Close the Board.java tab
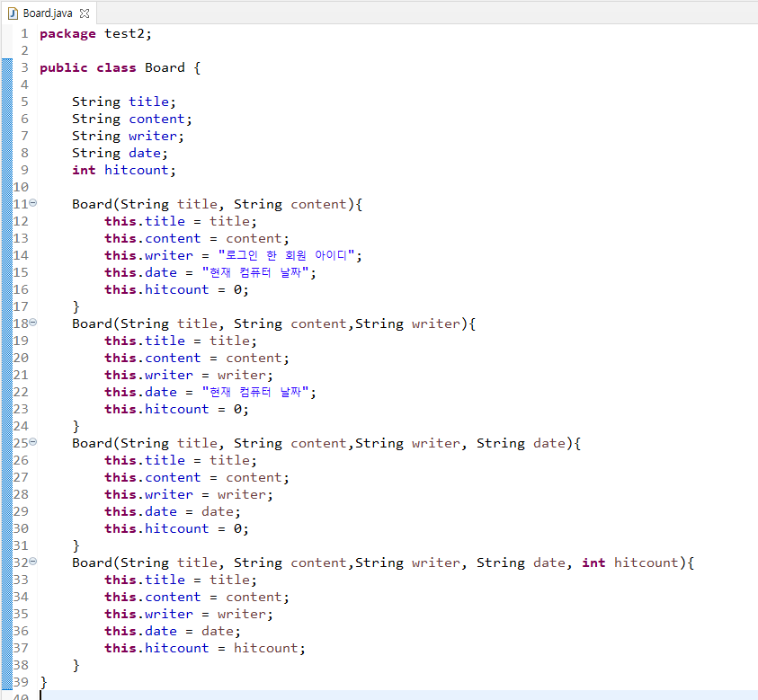The height and width of the screenshot is (700, 758). pyautogui.click(x=85, y=13)
